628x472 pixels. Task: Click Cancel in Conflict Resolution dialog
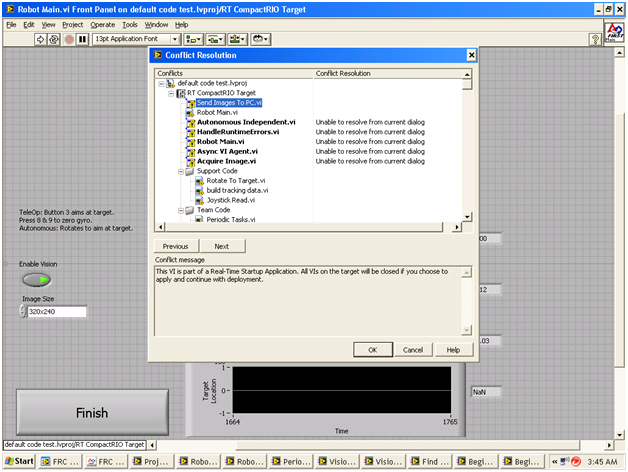click(x=413, y=350)
